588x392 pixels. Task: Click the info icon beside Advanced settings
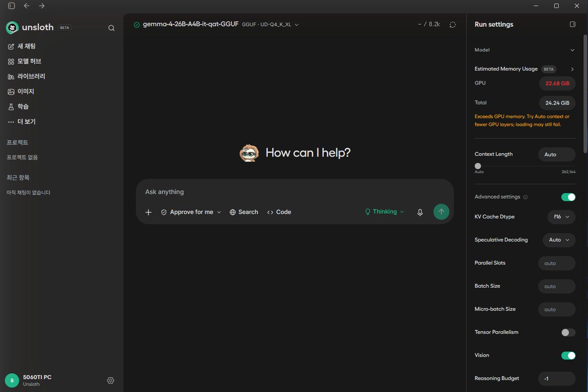525,197
